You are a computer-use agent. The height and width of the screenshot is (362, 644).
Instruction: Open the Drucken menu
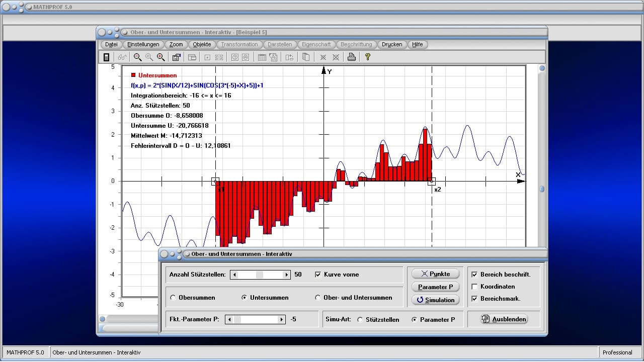392,44
